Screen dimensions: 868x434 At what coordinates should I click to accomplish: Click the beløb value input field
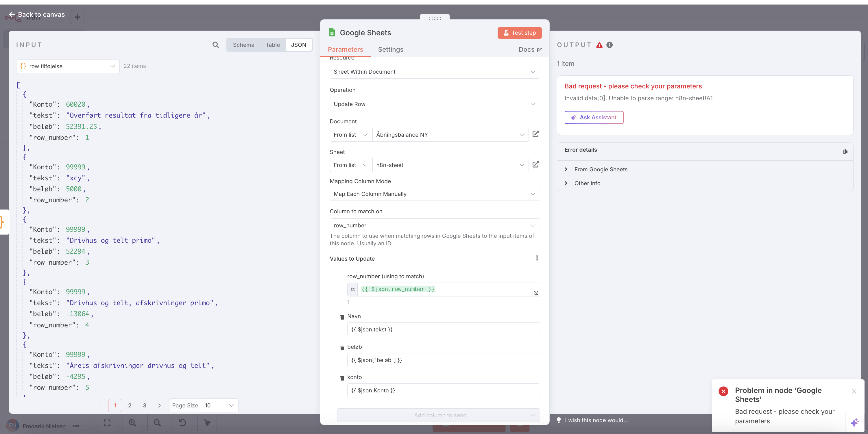click(x=444, y=360)
